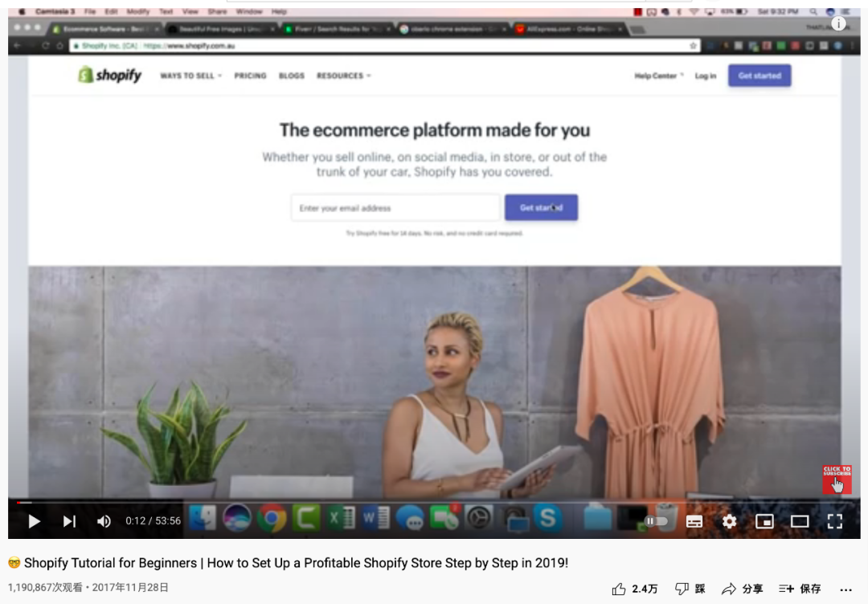Enter fullscreen mode
The height and width of the screenshot is (604, 868).
tap(835, 521)
